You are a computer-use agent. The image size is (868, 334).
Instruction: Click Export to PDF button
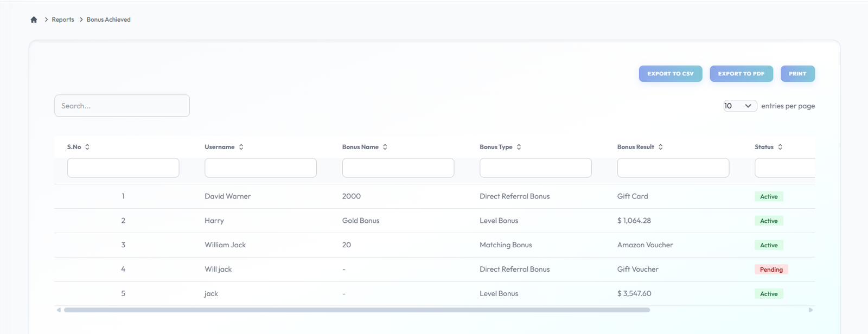click(741, 74)
